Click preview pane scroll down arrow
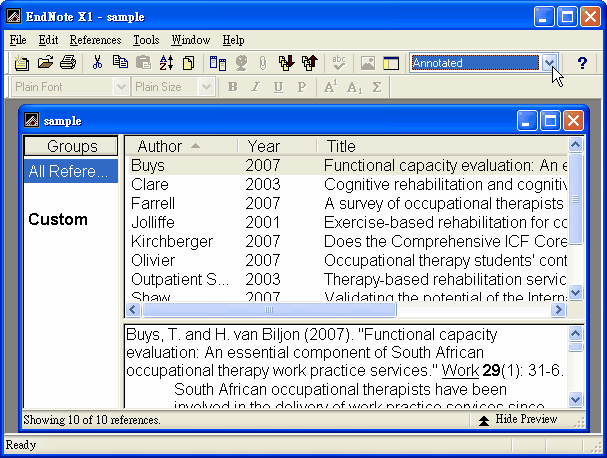The width and height of the screenshot is (607, 458). [575, 399]
